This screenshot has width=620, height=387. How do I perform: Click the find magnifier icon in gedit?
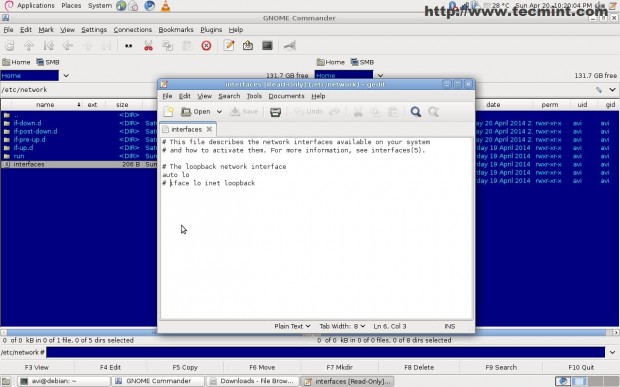coord(416,112)
